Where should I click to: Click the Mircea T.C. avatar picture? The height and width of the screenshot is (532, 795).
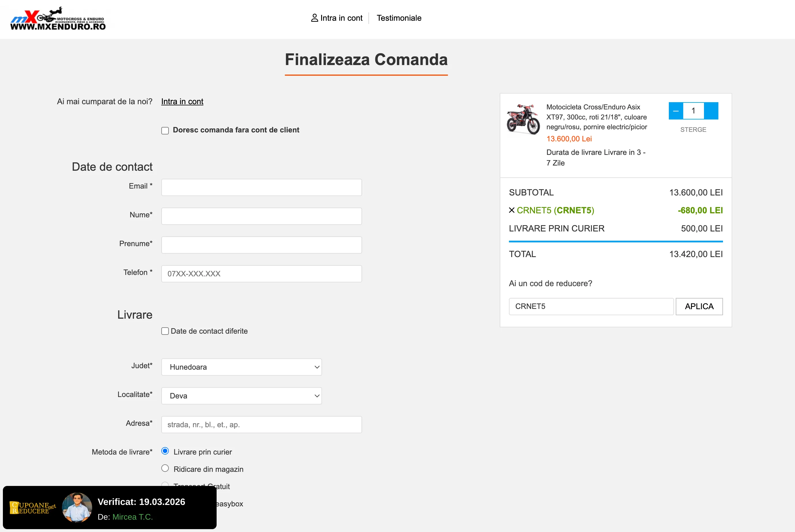point(77,508)
